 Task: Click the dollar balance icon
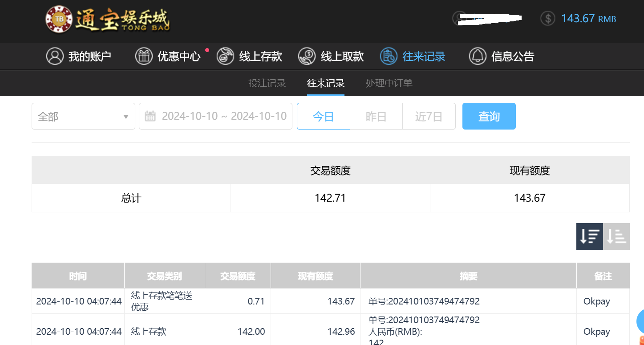547,18
